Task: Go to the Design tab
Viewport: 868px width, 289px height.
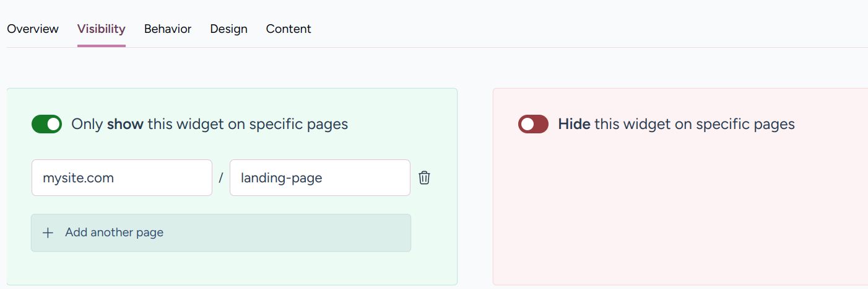Action: tap(228, 29)
